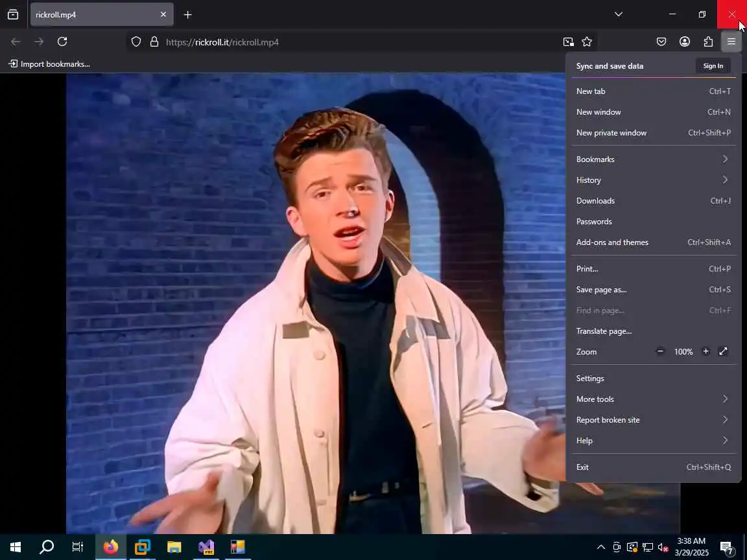Open the Save to Pocket icon

coord(661,42)
